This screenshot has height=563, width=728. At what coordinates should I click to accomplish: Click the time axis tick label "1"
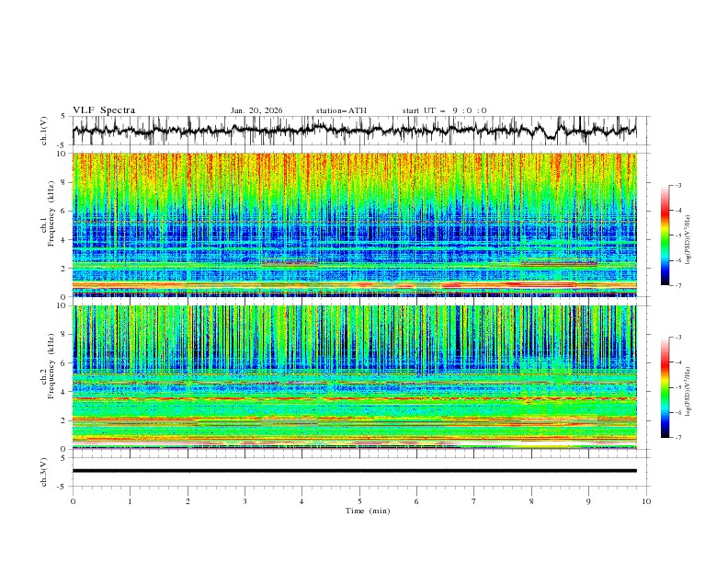[x=130, y=501]
